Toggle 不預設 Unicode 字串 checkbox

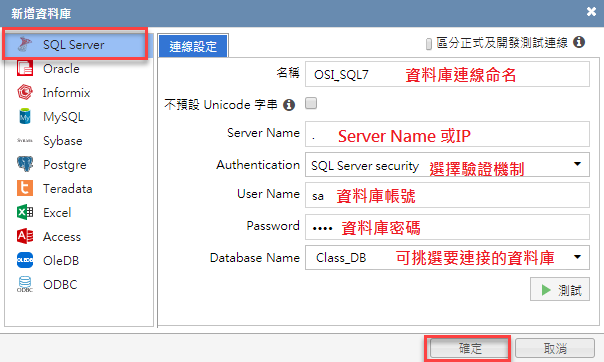coord(311,103)
